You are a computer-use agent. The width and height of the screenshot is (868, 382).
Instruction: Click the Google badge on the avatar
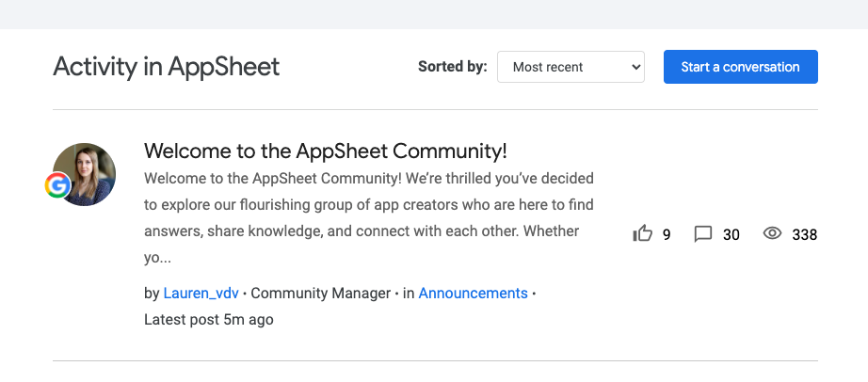coord(57,185)
